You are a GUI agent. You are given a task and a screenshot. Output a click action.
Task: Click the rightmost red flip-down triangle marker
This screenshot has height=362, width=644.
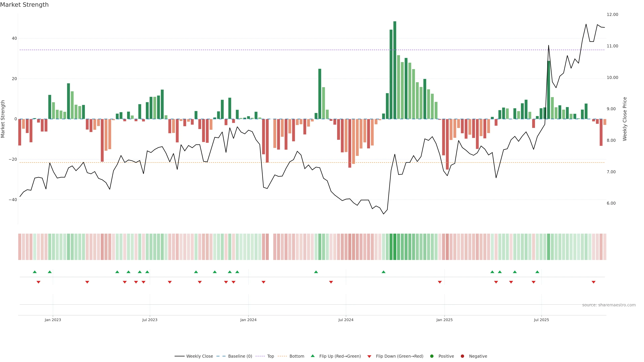(594, 282)
